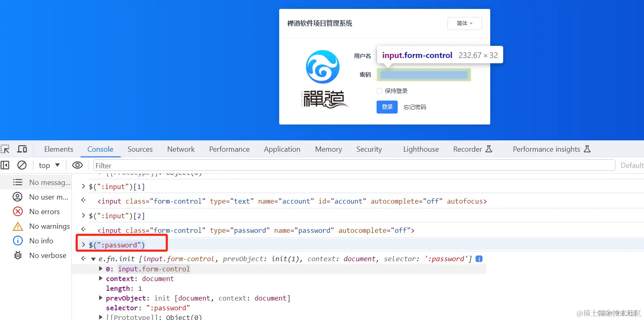This screenshot has height=320, width=644.
Task: Clear the console with the ban icon
Action: click(22, 165)
